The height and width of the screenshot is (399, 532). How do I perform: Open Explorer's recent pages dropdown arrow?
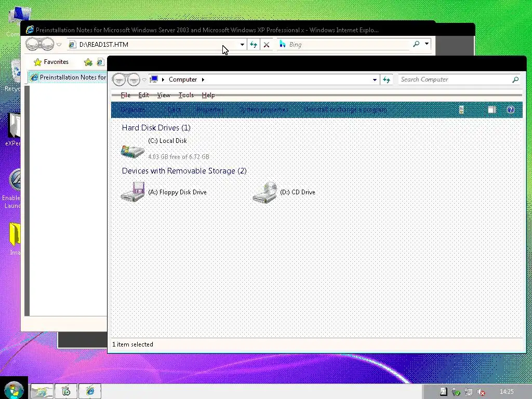[x=144, y=79]
